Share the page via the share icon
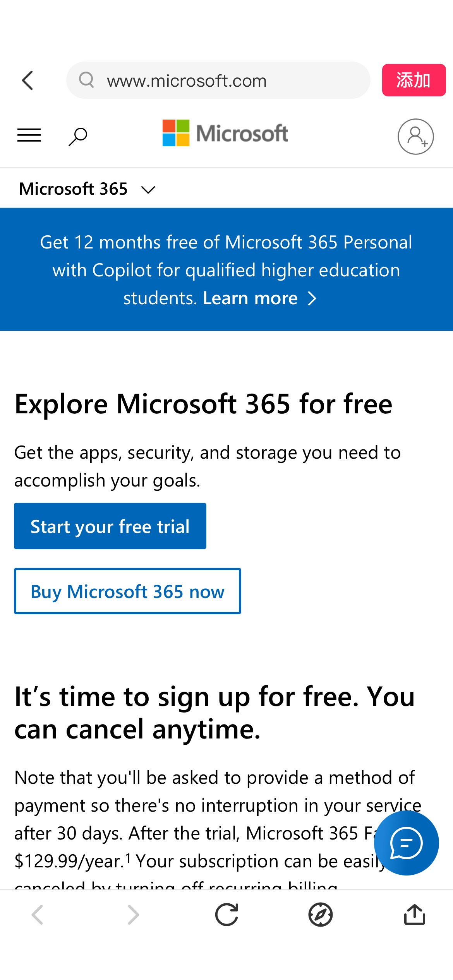The width and height of the screenshot is (453, 980). point(415,914)
